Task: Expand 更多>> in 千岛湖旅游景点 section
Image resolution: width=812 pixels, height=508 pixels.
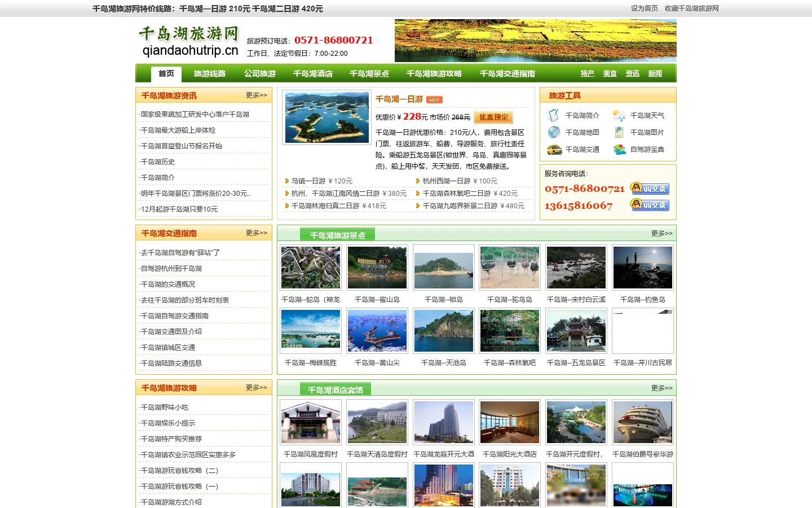Action: (x=662, y=234)
